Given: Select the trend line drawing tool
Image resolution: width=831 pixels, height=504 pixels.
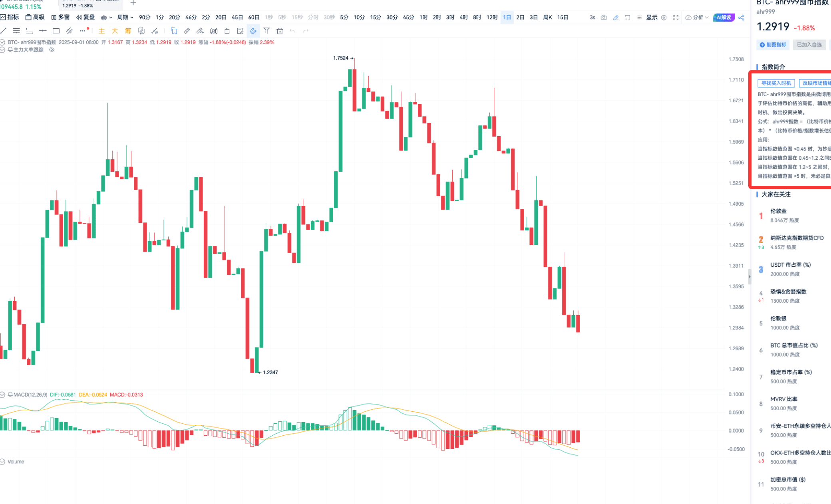Looking at the screenshot, I should (4, 31).
